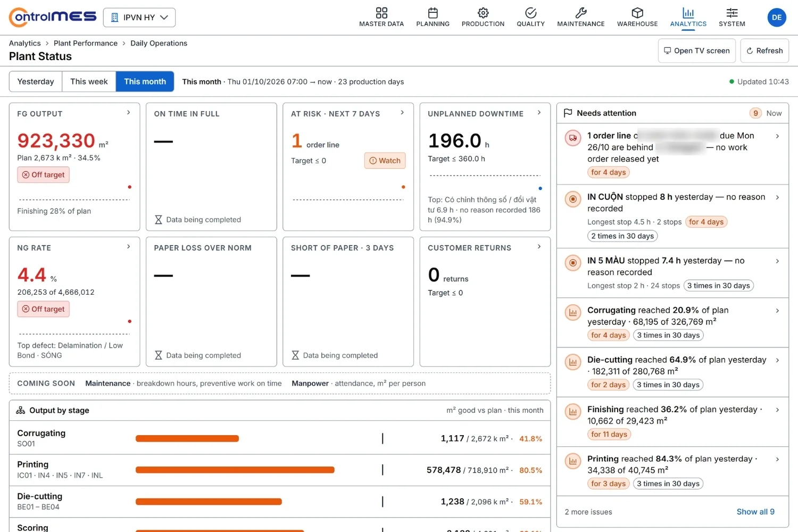
Task: Expand the IN CUỘN stopped alert chevron
Action: click(777, 197)
